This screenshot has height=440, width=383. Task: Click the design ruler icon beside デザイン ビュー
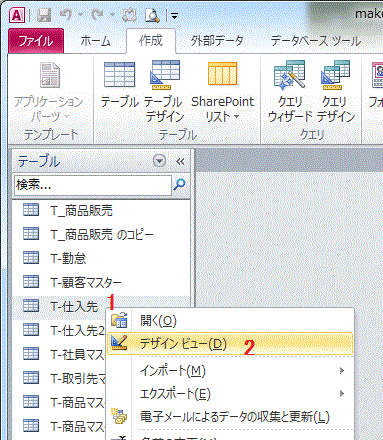click(119, 343)
